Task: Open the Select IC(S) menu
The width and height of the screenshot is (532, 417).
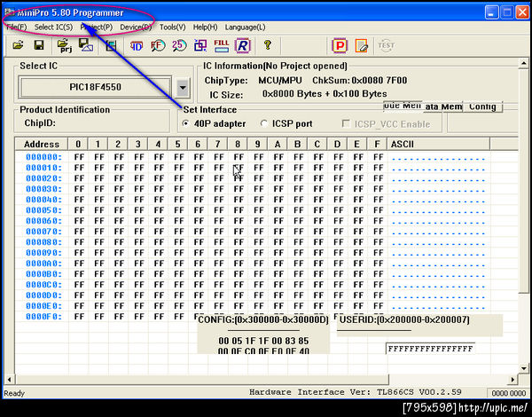Action: point(53,28)
